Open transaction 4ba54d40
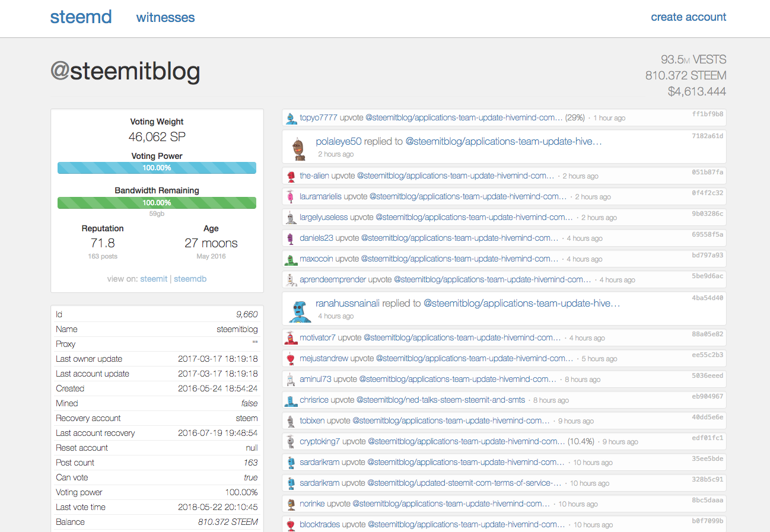The width and height of the screenshot is (770, 532). tap(708, 298)
